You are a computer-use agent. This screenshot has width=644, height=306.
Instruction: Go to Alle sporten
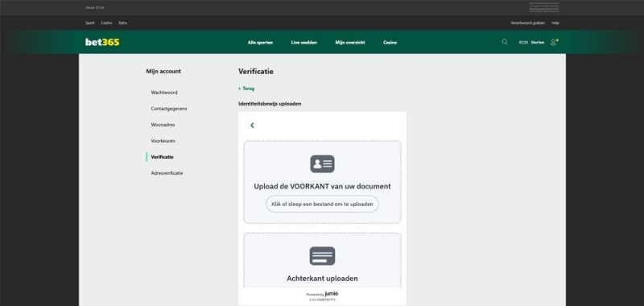click(260, 43)
